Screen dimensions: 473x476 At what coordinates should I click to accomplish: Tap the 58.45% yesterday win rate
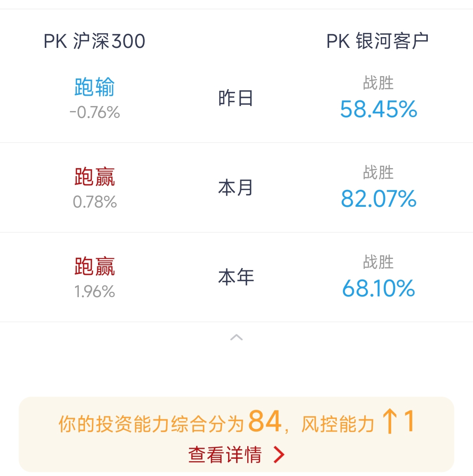pyautogui.click(x=378, y=109)
